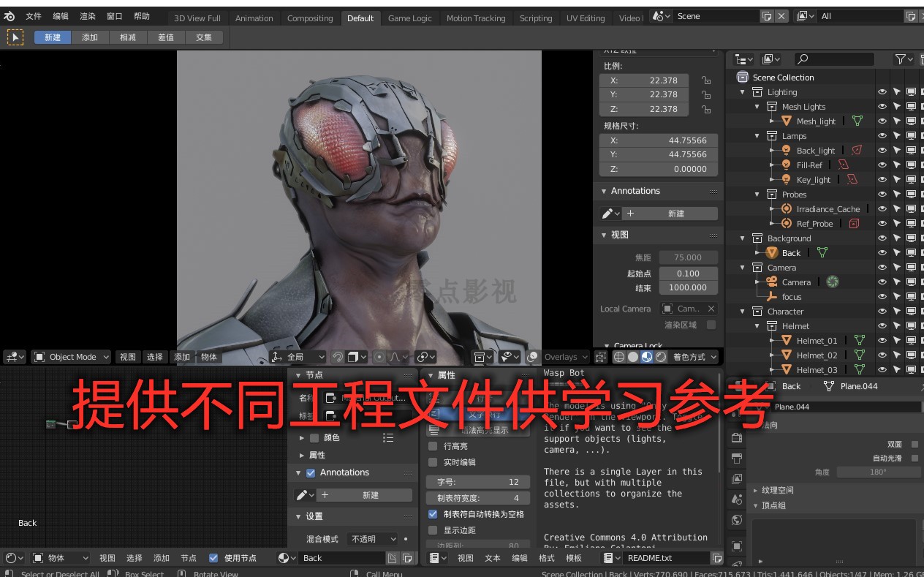Click the Back_light lamp icon in outliner
Viewport: 924px width, 577px height.
[x=787, y=151]
